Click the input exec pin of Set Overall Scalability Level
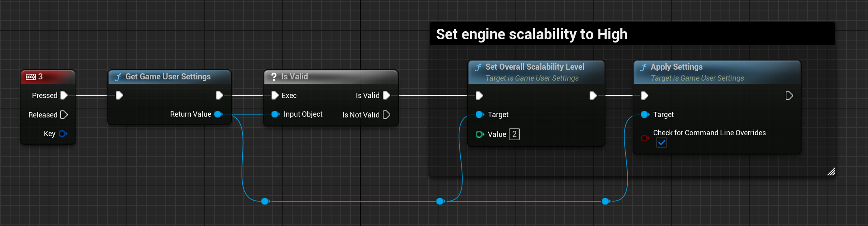The width and height of the screenshot is (868, 226). [479, 96]
